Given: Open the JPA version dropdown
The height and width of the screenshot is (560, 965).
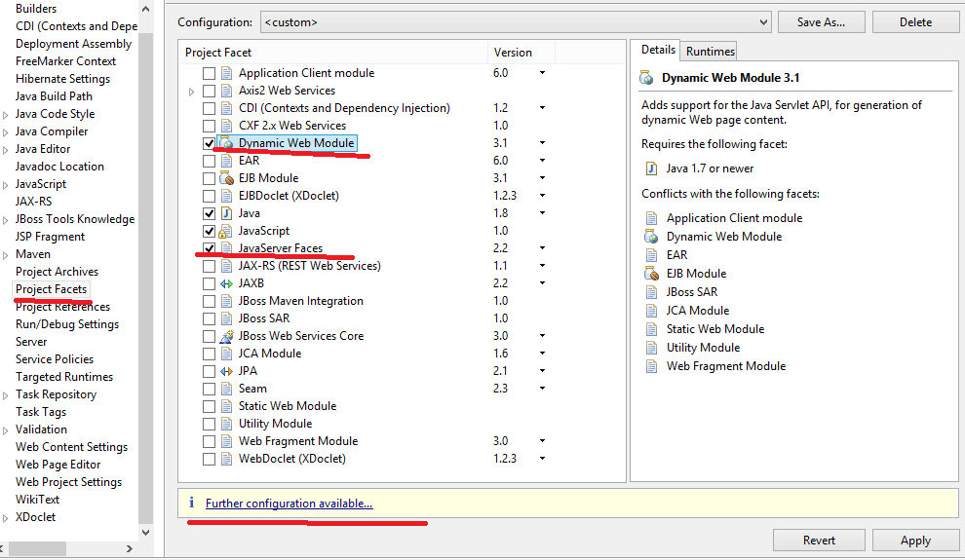Looking at the screenshot, I should pos(542,371).
